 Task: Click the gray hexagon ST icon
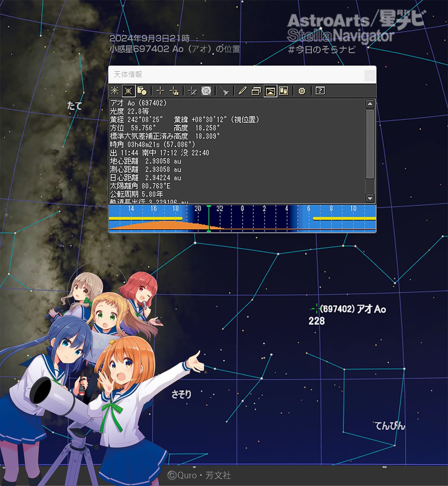click(x=206, y=91)
